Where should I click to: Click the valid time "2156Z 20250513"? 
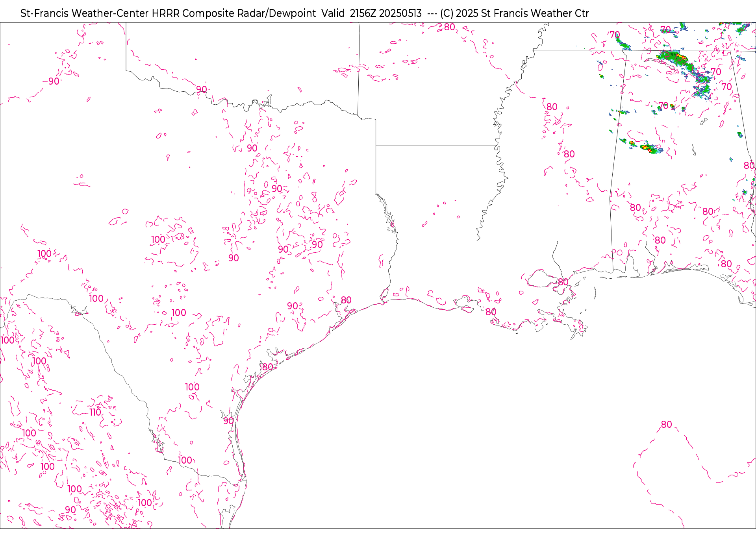[386, 13]
